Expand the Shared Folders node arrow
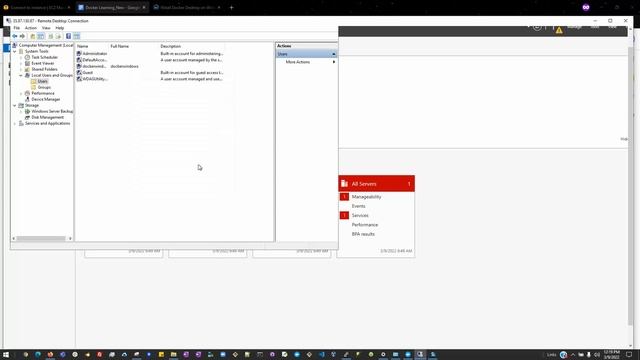Screen dimensions: 640x360 click(21, 69)
